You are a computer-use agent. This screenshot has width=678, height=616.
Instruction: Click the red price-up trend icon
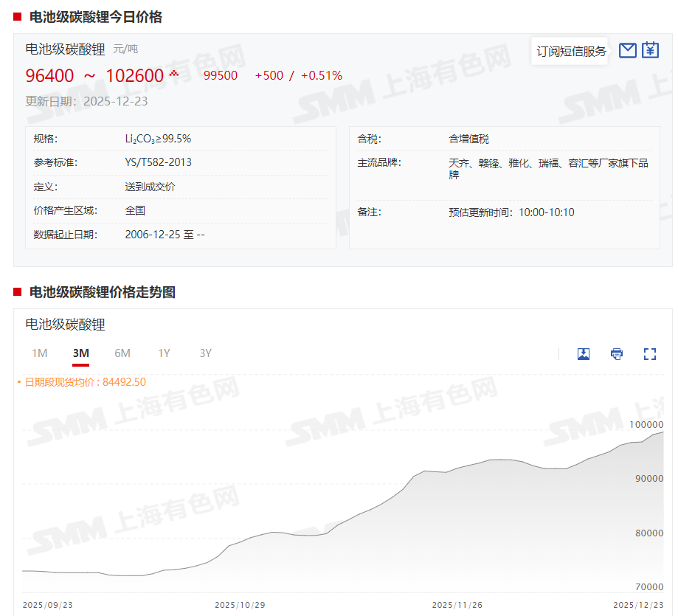click(x=174, y=74)
